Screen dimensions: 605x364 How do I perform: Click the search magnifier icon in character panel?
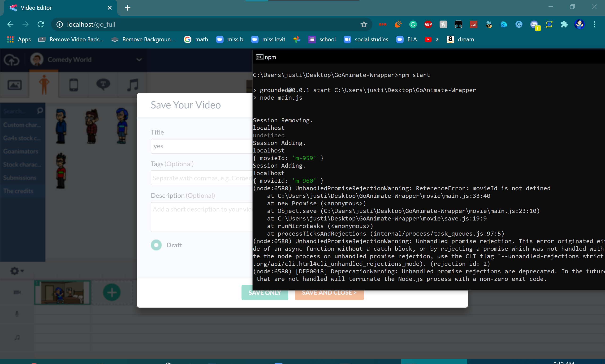coord(40,111)
